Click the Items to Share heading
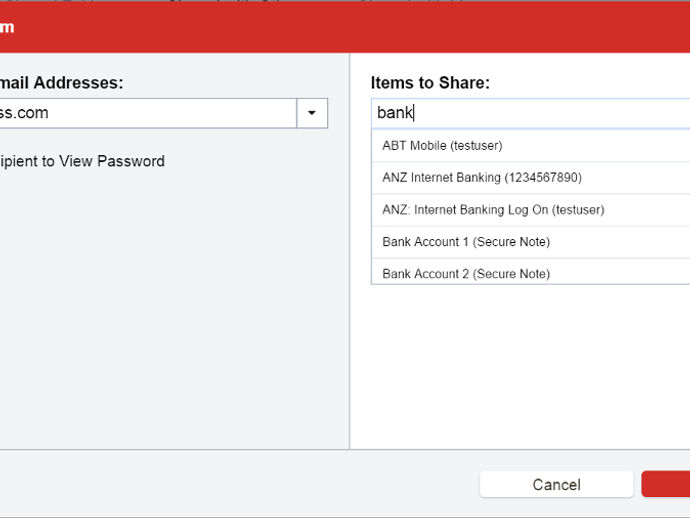This screenshot has height=518, width=690. click(x=430, y=83)
